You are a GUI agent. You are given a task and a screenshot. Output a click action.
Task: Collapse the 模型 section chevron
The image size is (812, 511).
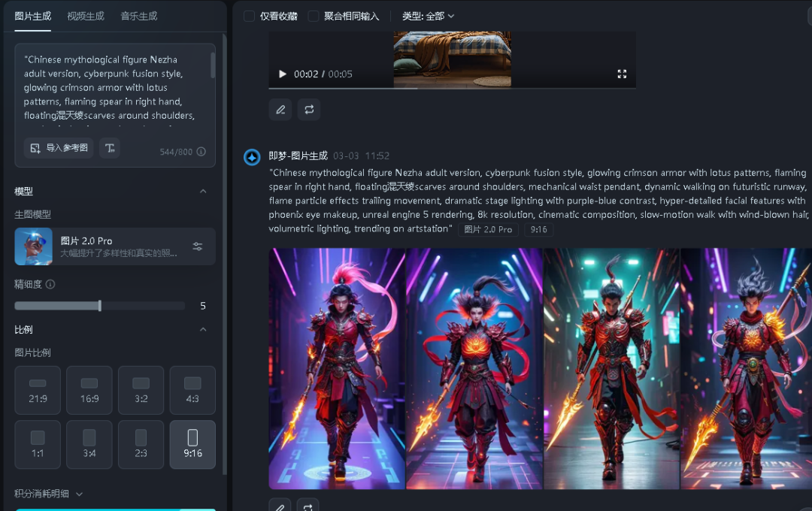(x=203, y=192)
